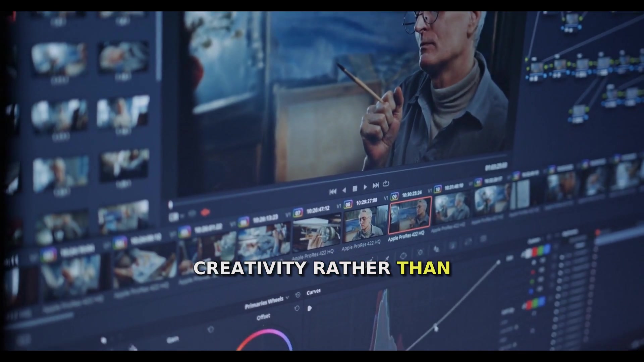Click the 10 clip number badge
Viewport: 644px width, 362px height.
coord(438,189)
